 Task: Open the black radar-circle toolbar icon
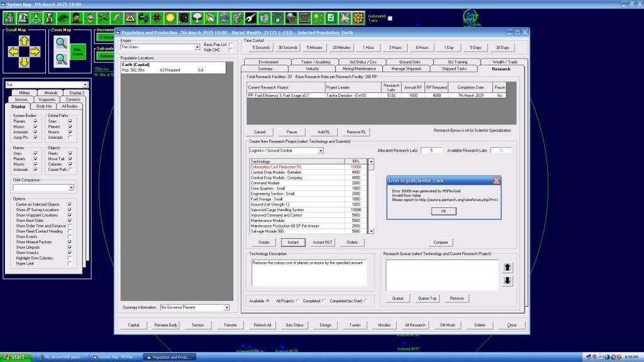(x=184, y=18)
